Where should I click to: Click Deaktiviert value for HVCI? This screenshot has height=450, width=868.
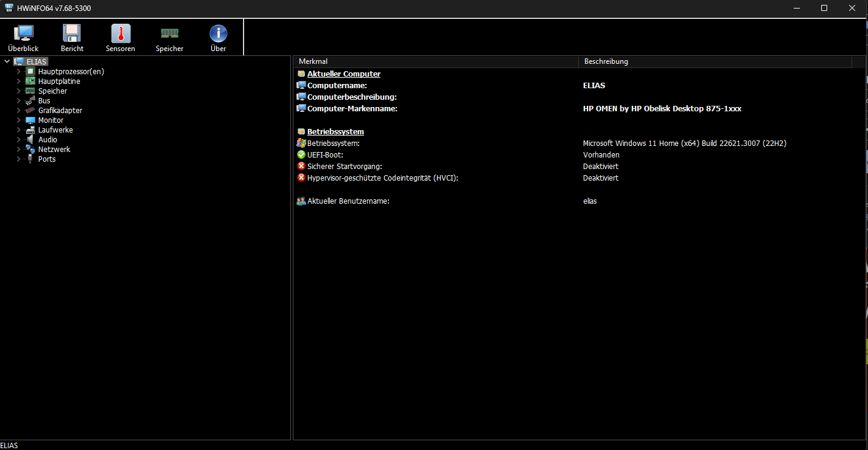601,178
